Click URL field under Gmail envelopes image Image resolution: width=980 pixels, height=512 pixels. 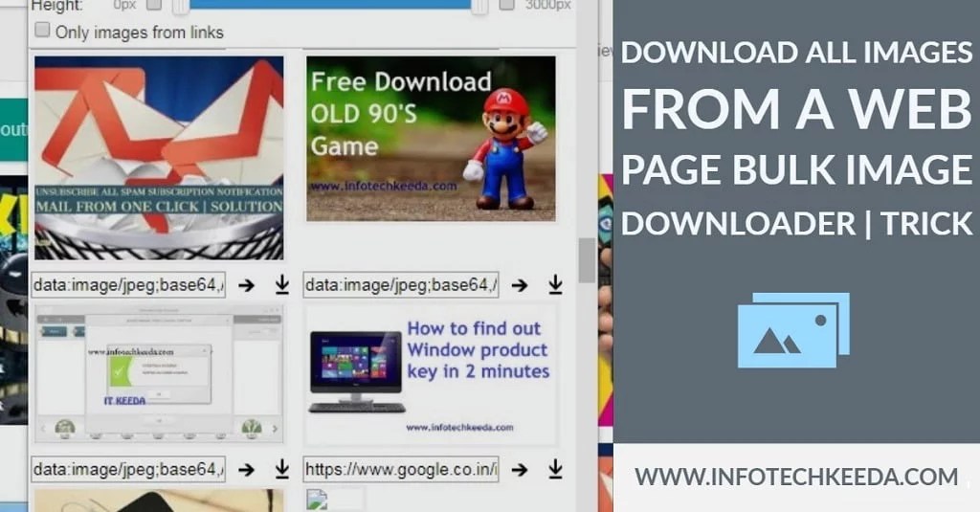(128, 285)
